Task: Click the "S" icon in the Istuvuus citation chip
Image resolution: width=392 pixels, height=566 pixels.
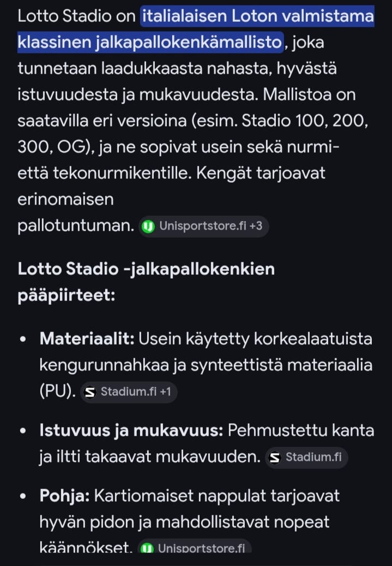Action: coord(275,457)
